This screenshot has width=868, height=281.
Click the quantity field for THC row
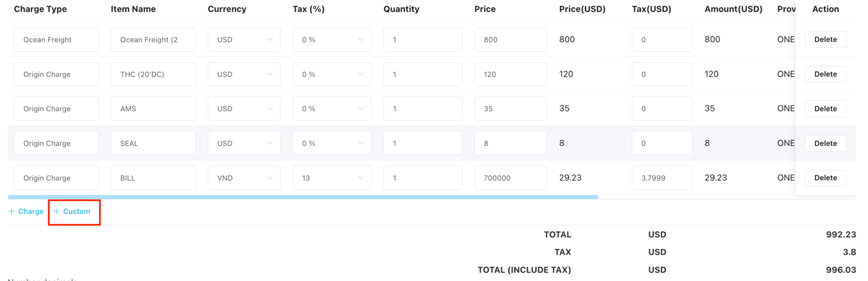click(x=422, y=74)
